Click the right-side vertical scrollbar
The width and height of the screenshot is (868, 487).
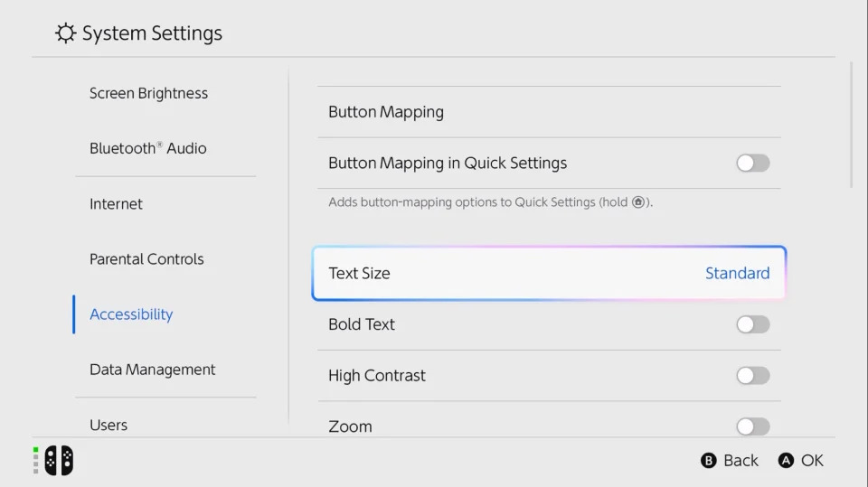point(851,125)
